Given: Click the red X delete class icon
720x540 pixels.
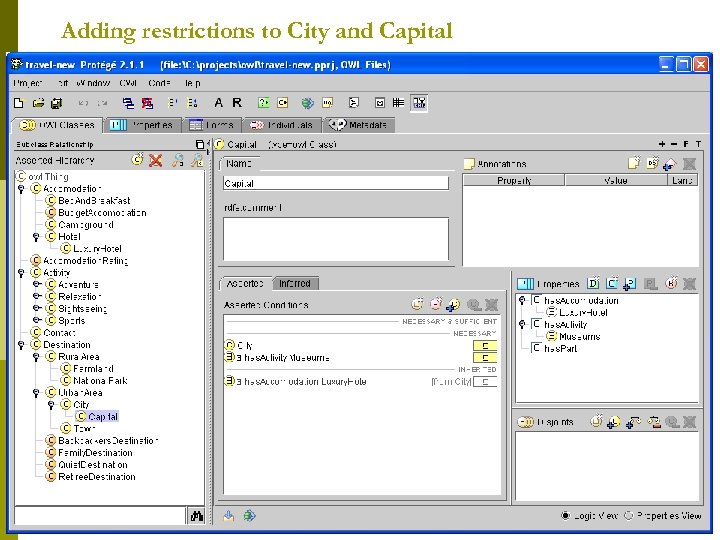Looking at the screenshot, I should (156, 160).
